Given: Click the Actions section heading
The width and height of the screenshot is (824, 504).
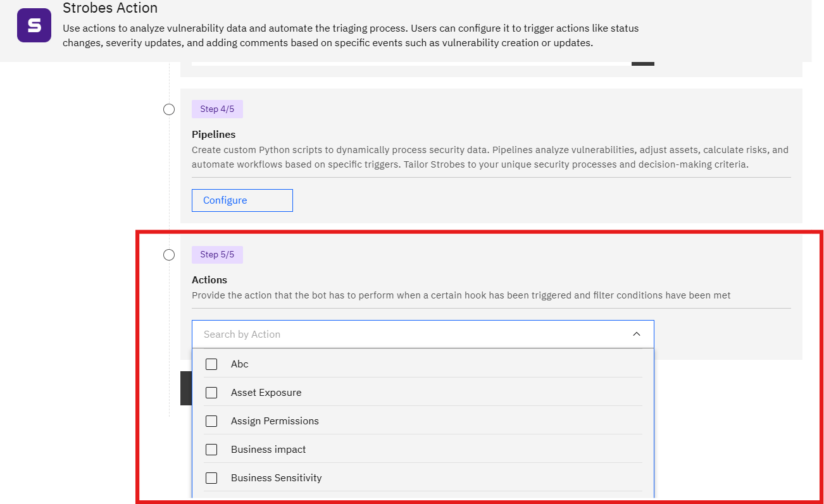Looking at the screenshot, I should 209,280.
